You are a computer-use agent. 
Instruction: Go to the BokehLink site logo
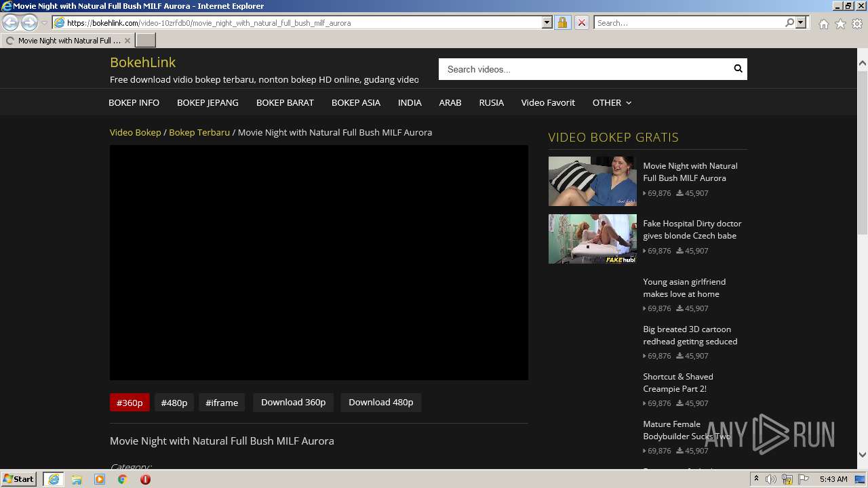142,62
